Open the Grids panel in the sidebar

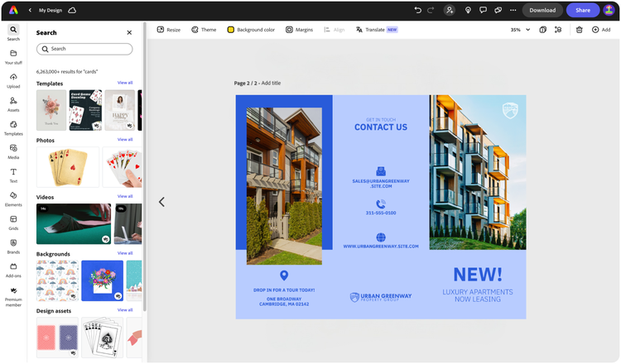click(13, 223)
